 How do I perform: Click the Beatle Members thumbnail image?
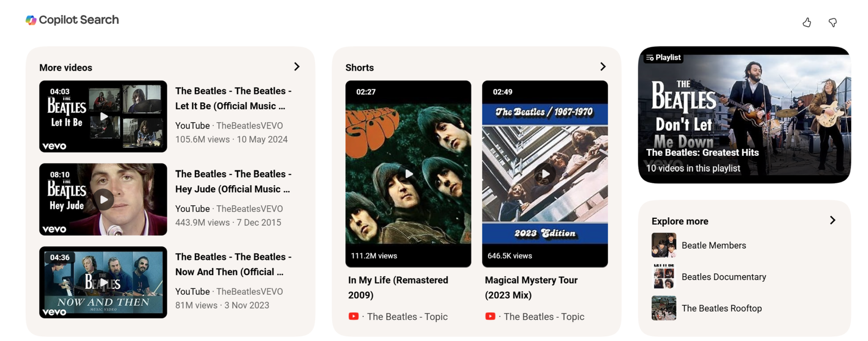(x=663, y=245)
